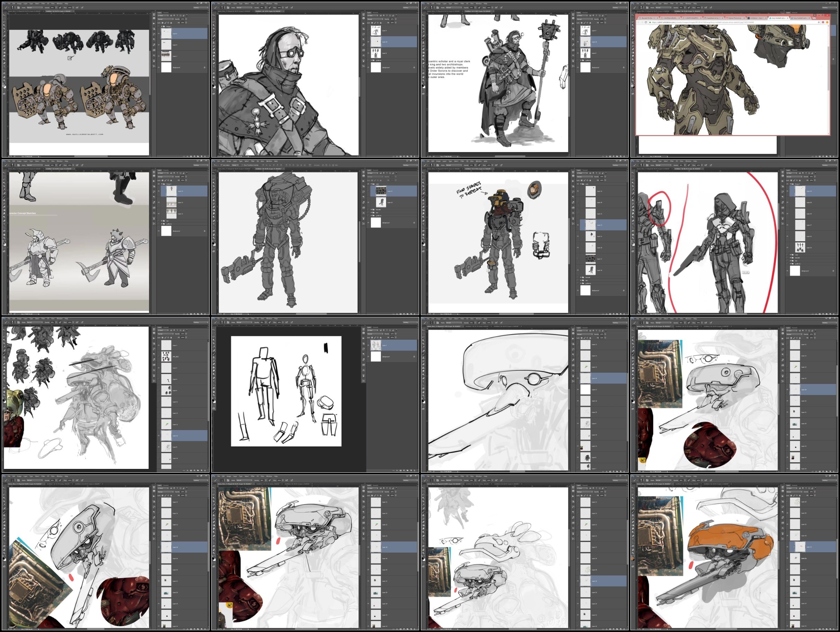This screenshot has height=632, width=840.
Task: Hide Layer 5 in the shield-robots frame
Action: (x=159, y=34)
